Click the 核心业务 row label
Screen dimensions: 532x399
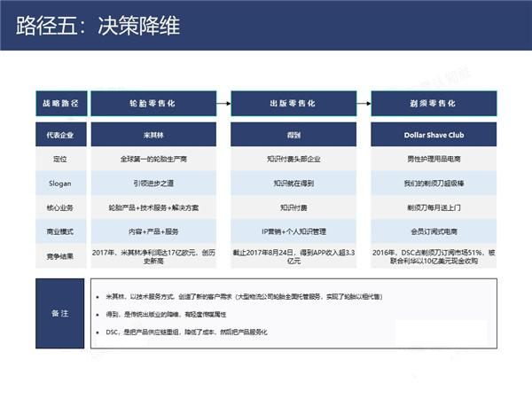tap(59, 207)
